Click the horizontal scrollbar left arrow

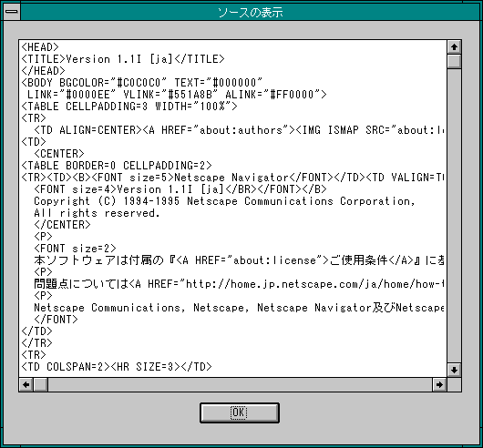pyautogui.click(x=26, y=384)
